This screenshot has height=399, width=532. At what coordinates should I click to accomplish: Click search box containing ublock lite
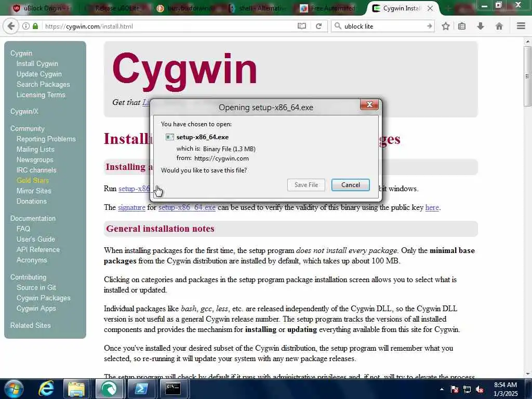pyautogui.click(x=383, y=26)
